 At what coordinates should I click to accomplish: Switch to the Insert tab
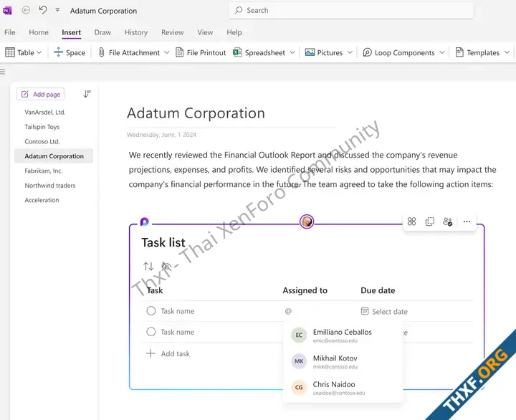click(x=71, y=32)
